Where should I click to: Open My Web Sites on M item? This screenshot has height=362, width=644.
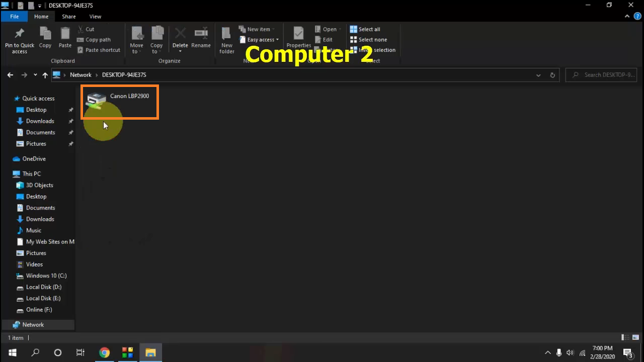pos(50,242)
